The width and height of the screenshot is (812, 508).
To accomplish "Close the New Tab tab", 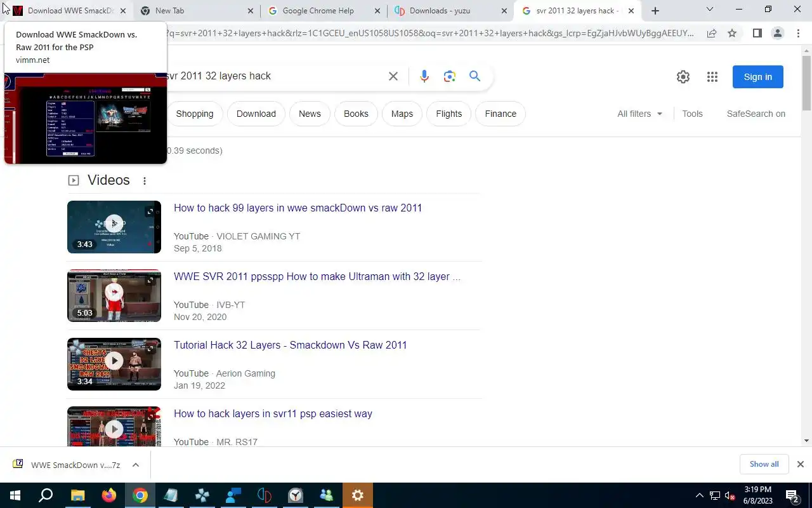I will coord(250,11).
